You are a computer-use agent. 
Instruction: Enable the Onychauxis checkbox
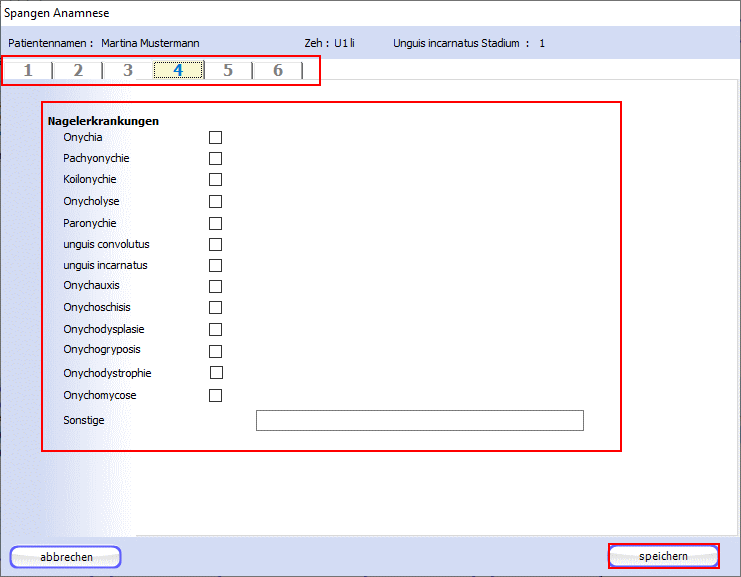click(x=215, y=286)
